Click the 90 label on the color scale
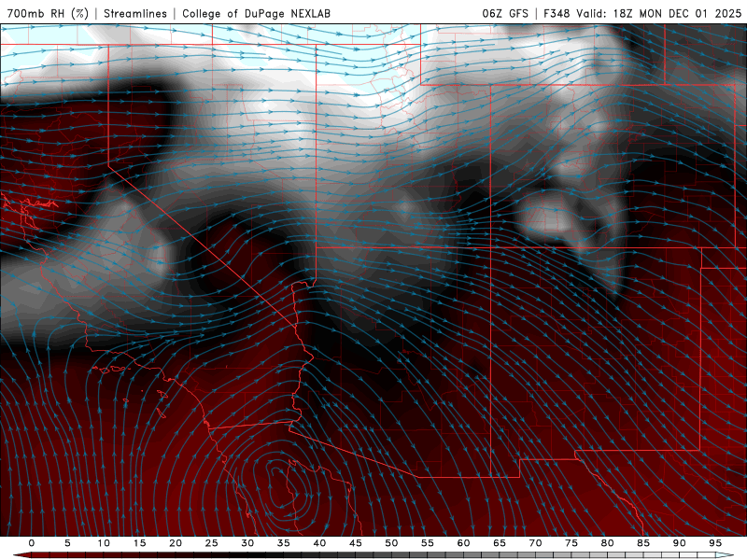 [679, 543]
